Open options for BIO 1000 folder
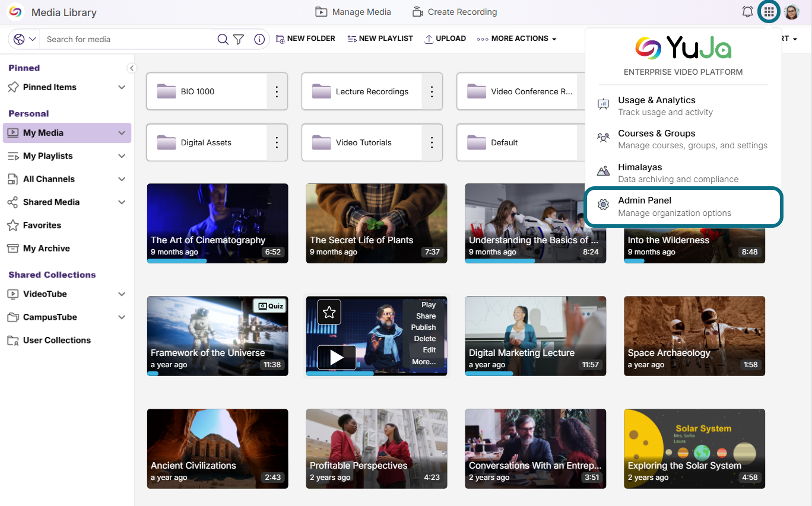This screenshot has height=506, width=812. tap(277, 91)
